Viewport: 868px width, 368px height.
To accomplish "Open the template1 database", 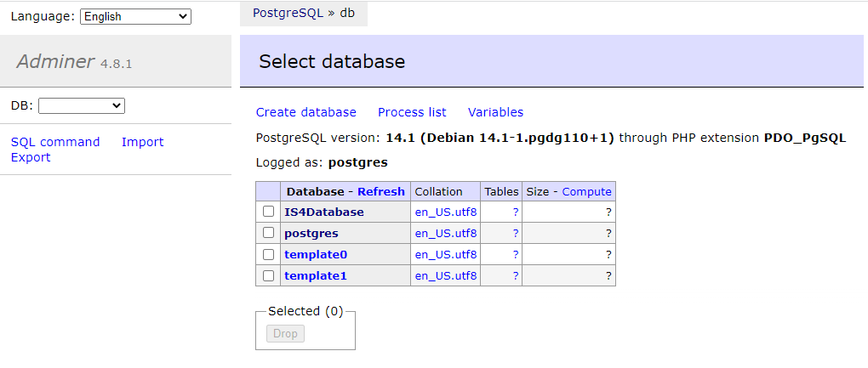I will pyautogui.click(x=316, y=275).
